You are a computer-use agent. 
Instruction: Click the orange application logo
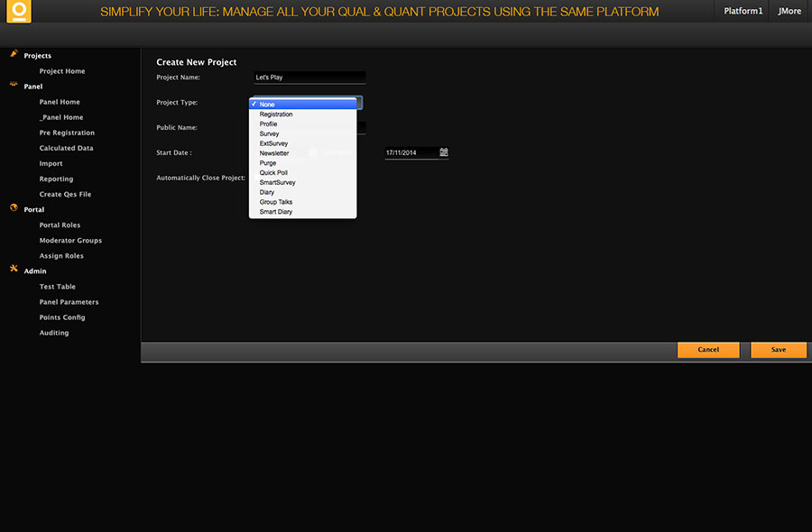[17, 12]
